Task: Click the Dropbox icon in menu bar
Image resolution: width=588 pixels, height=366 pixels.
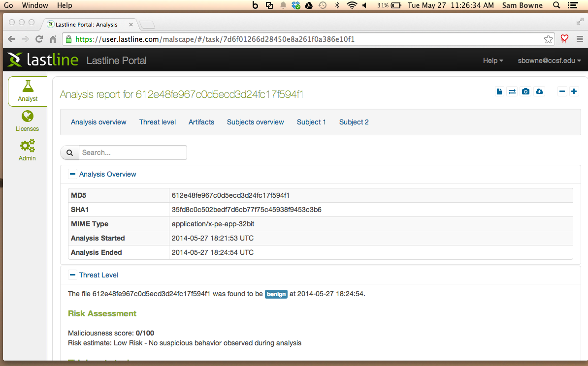Action: click(296, 5)
